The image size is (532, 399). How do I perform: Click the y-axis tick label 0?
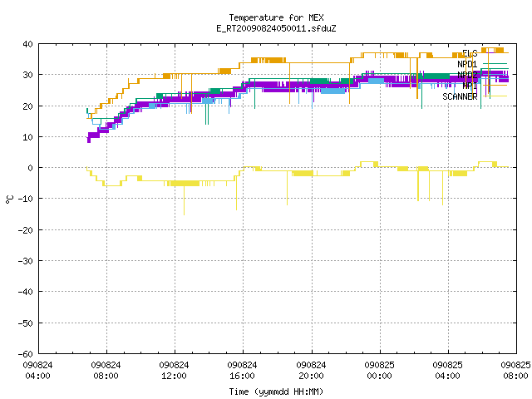[x=31, y=168]
